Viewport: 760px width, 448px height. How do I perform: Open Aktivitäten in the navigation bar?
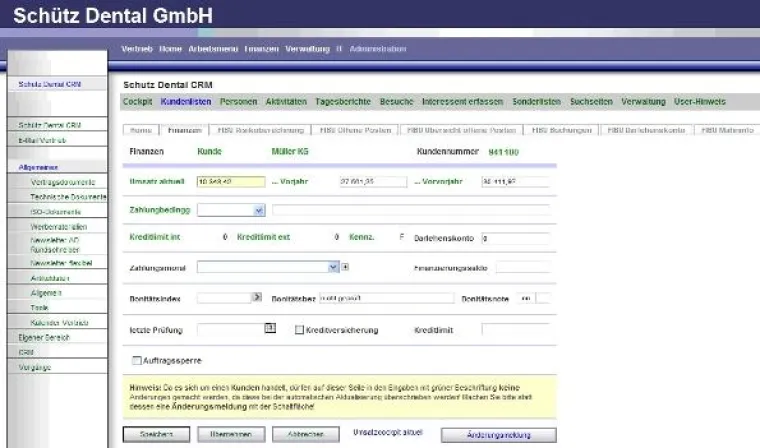click(x=286, y=102)
